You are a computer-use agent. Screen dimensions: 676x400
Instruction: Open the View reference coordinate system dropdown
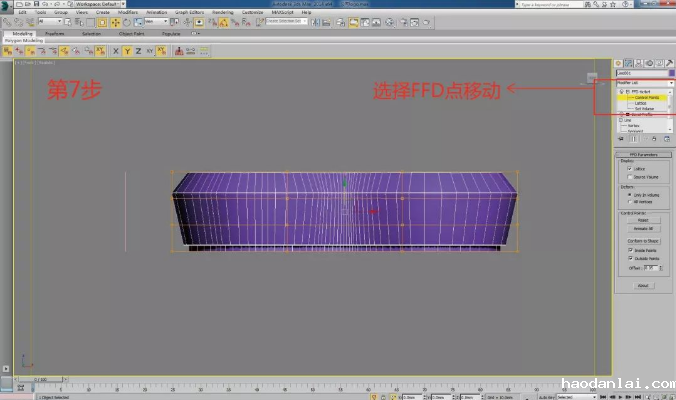156,21
